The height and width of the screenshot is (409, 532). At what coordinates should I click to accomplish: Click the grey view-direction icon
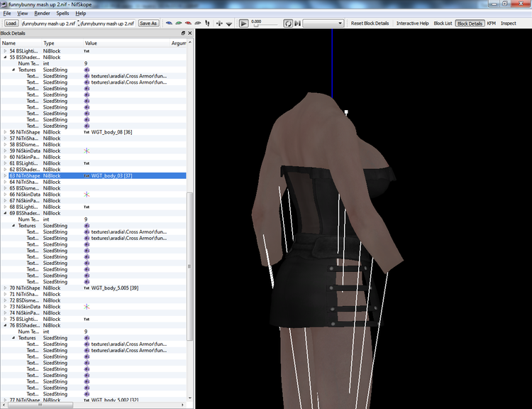pyautogui.click(x=198, y=23)
